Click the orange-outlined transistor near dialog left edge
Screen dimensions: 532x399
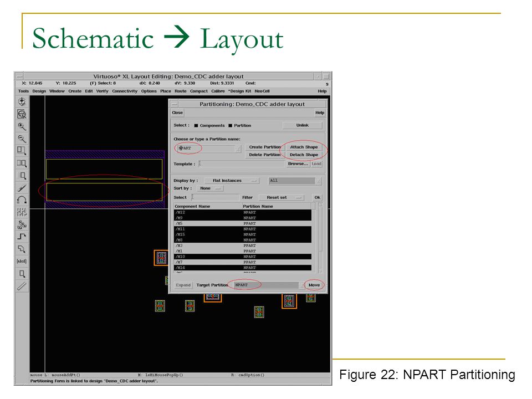pos(161,258)
